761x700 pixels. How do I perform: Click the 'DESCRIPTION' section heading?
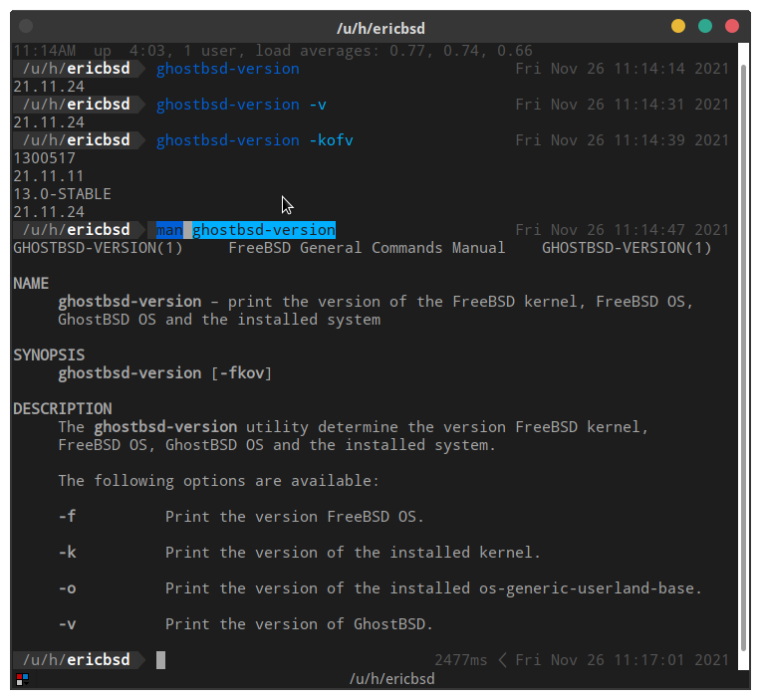[62, 409]
